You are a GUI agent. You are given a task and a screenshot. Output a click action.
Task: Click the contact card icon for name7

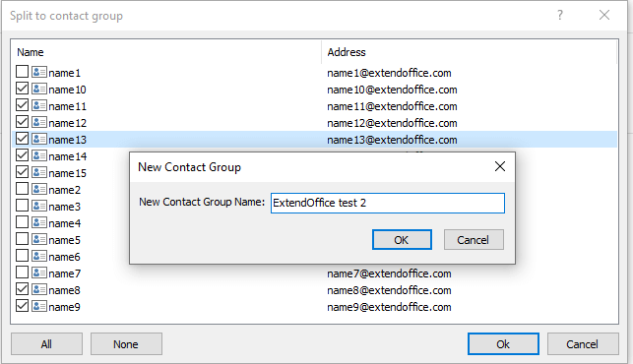point(39,273)
